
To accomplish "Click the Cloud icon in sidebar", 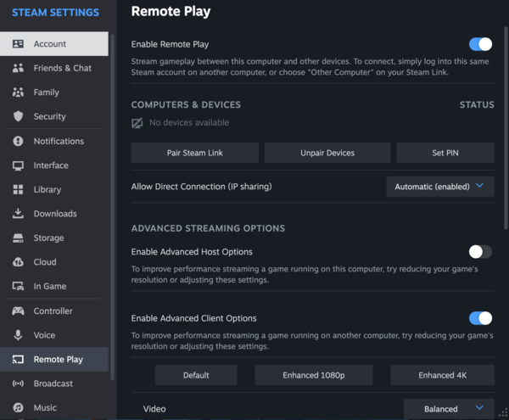I will pyautogui.click(x=18, y=262).
